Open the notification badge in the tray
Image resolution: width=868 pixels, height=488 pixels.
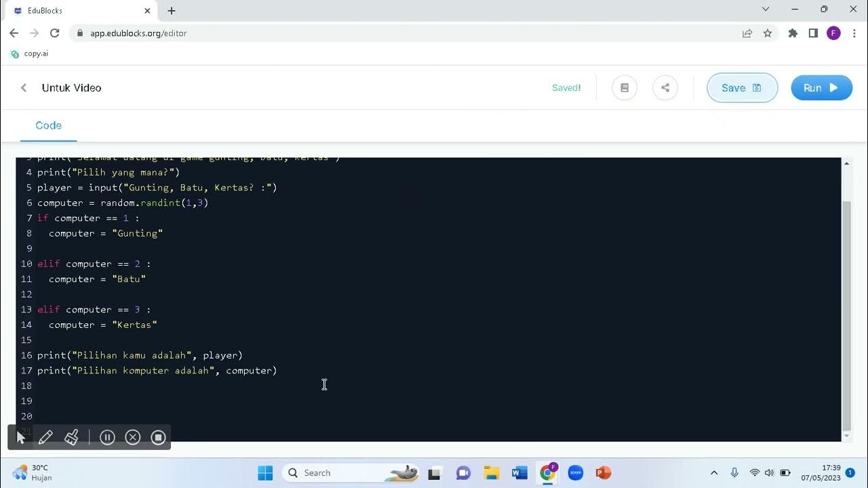850,472
